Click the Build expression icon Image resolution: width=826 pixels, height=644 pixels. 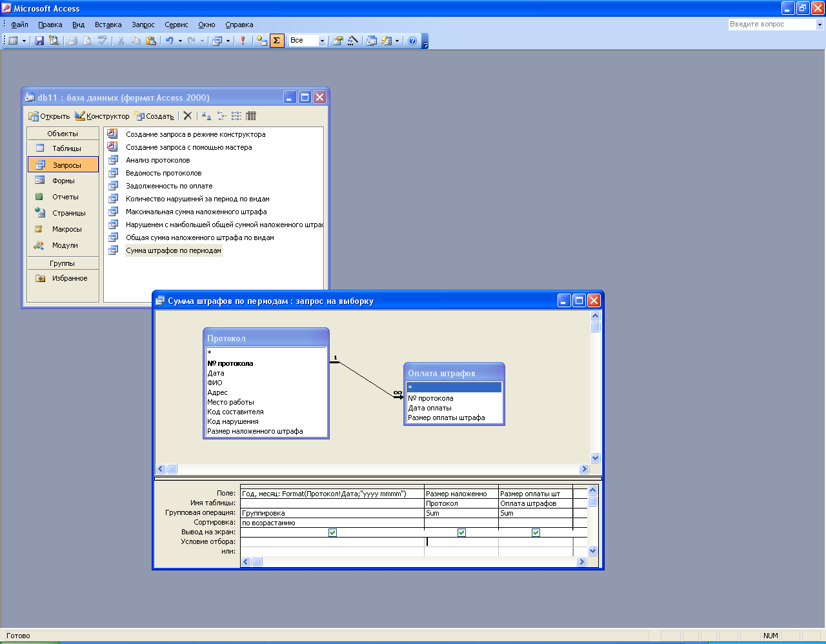[x=353, y=41]
